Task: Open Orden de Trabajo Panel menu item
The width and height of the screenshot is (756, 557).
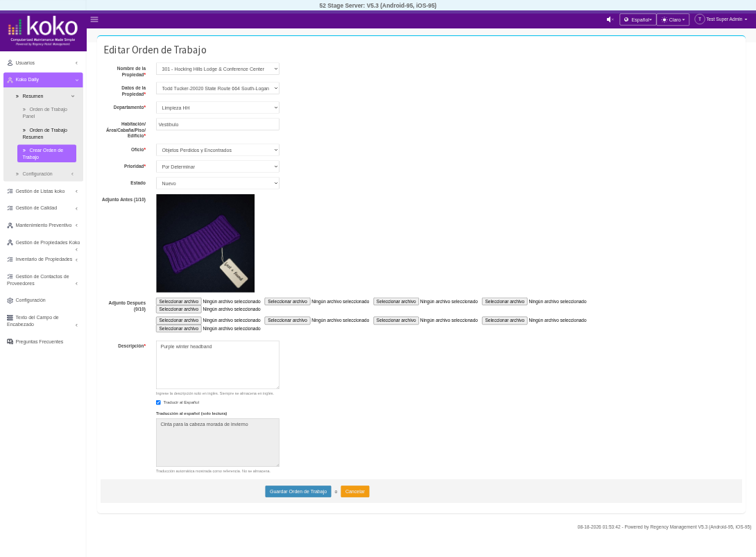Action: click(46, 112)
